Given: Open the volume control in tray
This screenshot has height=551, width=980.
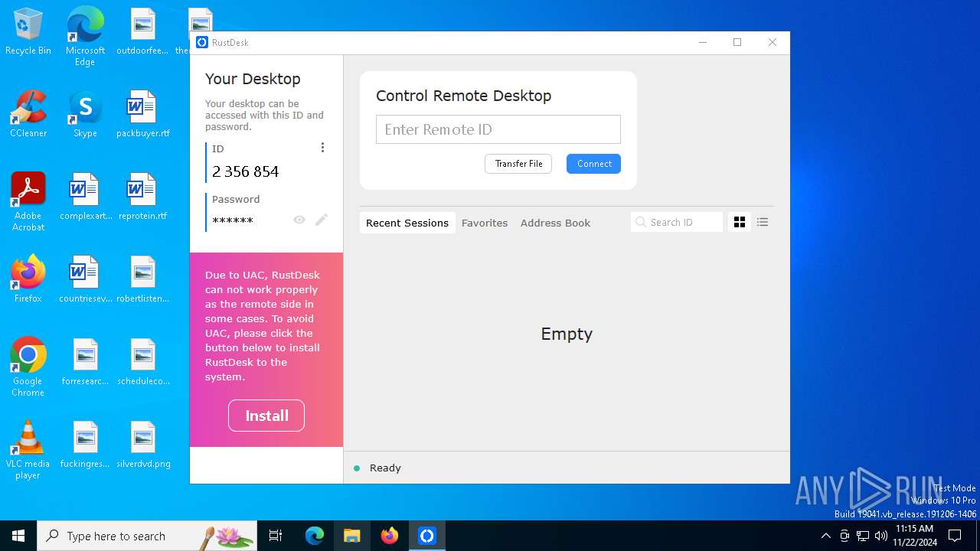Looking at the screenshot, I should [x=881, y=536].
